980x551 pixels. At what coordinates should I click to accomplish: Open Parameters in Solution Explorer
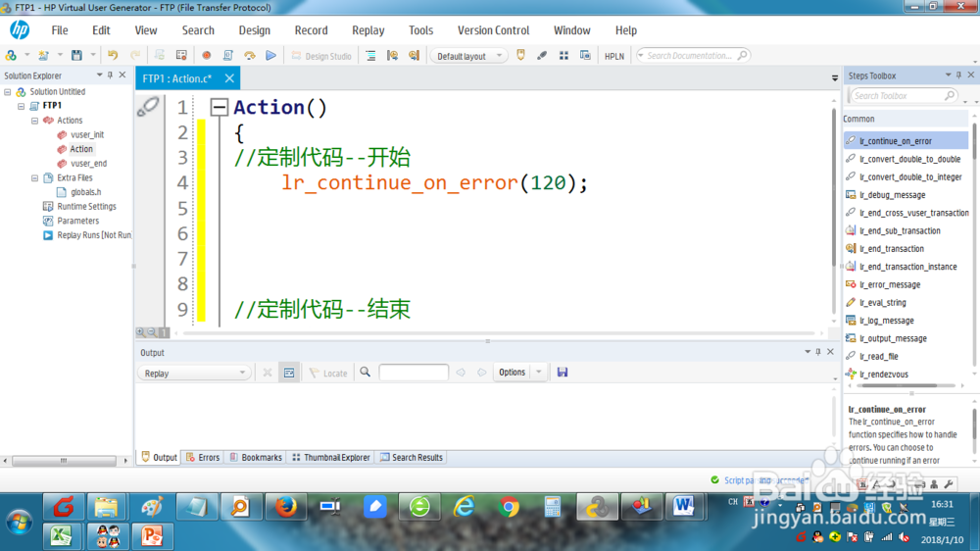77,221
